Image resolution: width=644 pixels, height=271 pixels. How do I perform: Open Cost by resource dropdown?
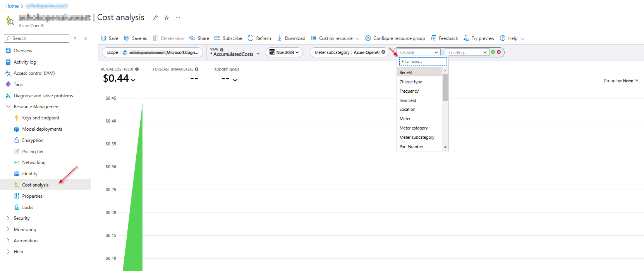(335, 38)
